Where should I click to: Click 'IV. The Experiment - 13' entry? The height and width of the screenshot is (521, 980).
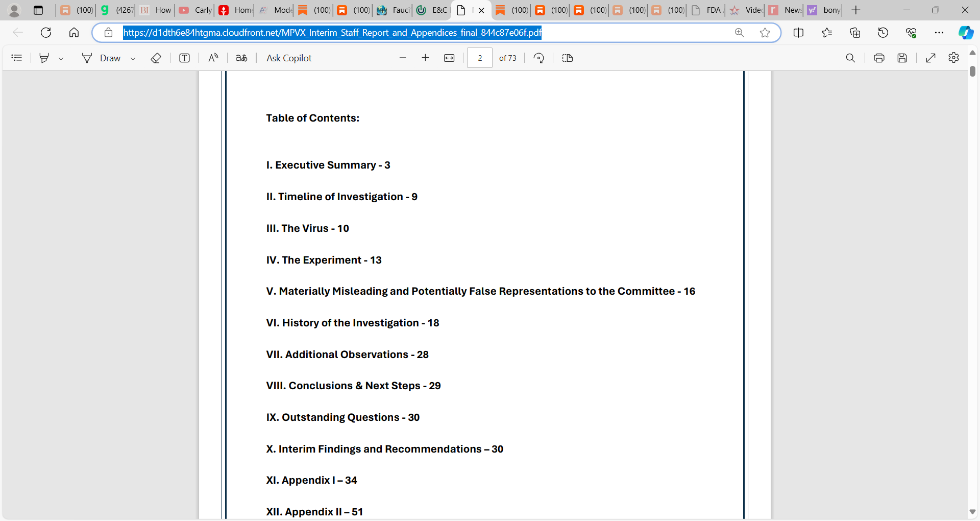[324, 260]
